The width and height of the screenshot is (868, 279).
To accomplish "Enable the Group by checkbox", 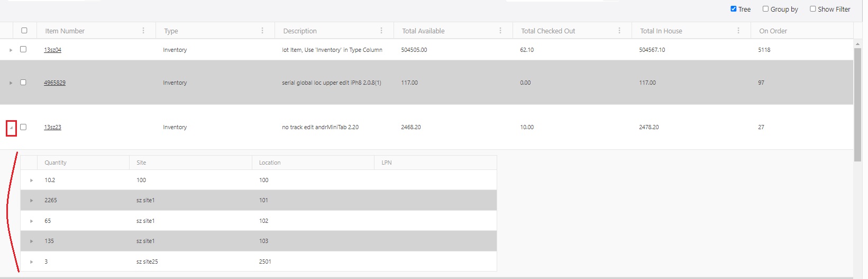I will coord(765,9).
